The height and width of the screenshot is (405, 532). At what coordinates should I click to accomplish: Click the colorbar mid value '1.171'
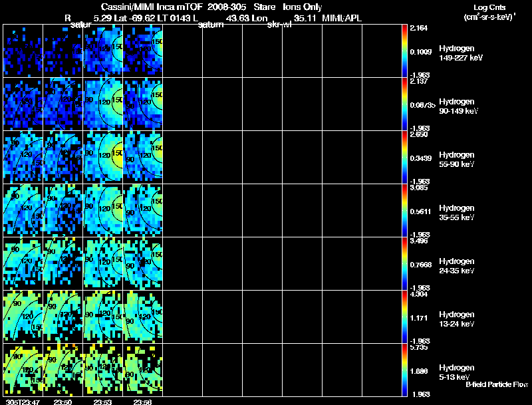pos(419,318)
